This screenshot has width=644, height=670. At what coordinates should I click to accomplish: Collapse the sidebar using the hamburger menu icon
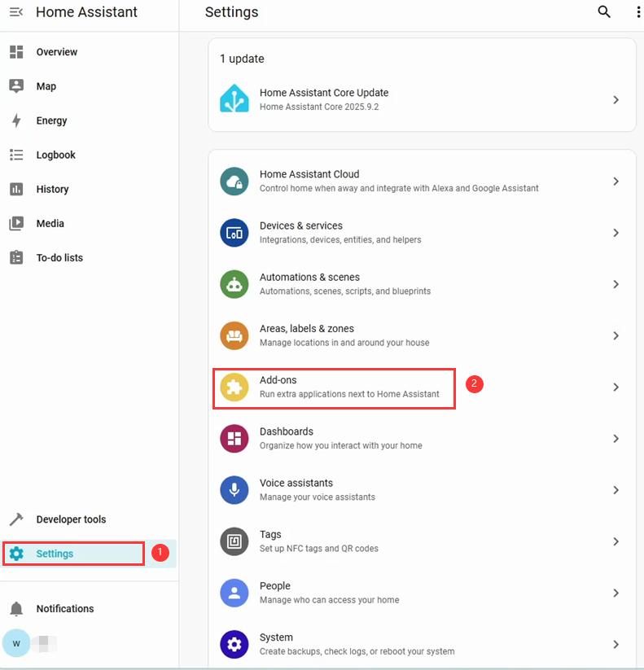[x=15, y=12]
